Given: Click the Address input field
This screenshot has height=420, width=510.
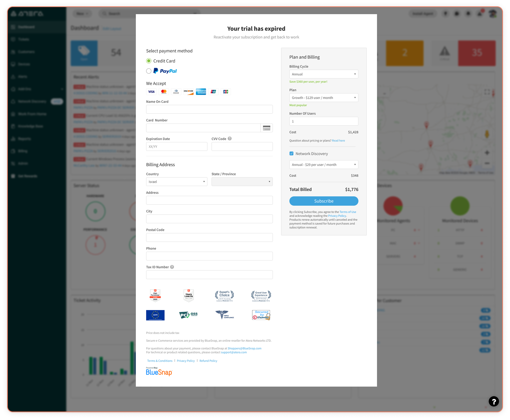Looking at the screenshot, I should pyautogui.click(x=209, y=200).
